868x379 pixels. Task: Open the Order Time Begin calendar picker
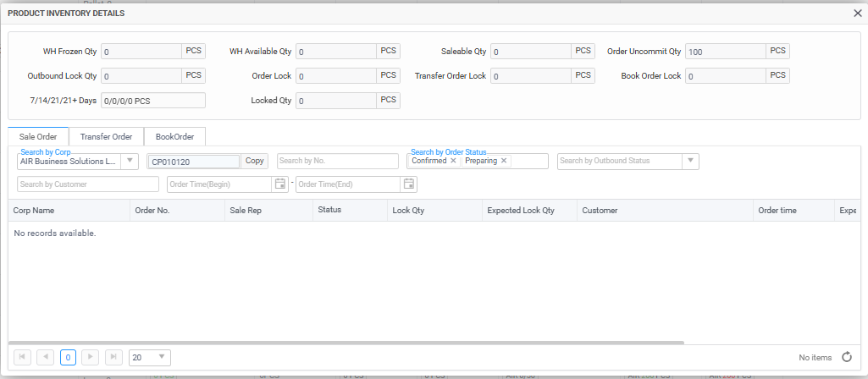pos(280,184)
